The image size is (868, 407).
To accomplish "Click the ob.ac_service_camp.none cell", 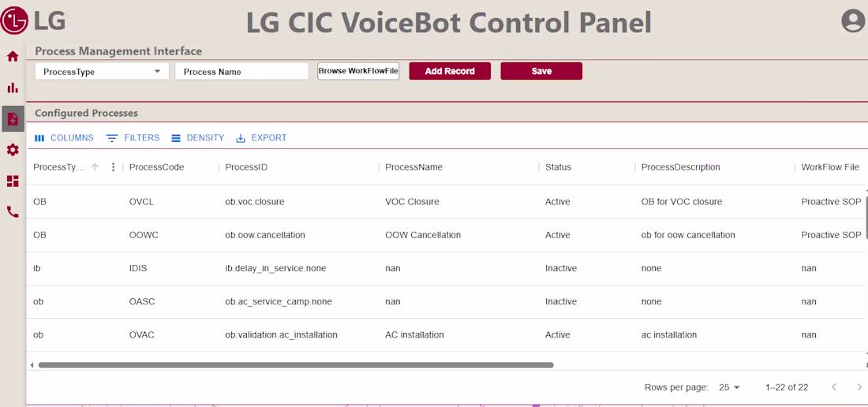I will (x=279, y=301).
